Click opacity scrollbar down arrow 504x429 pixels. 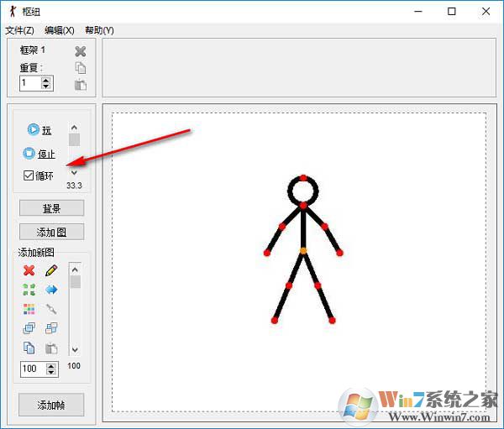[x=75, y=349]
